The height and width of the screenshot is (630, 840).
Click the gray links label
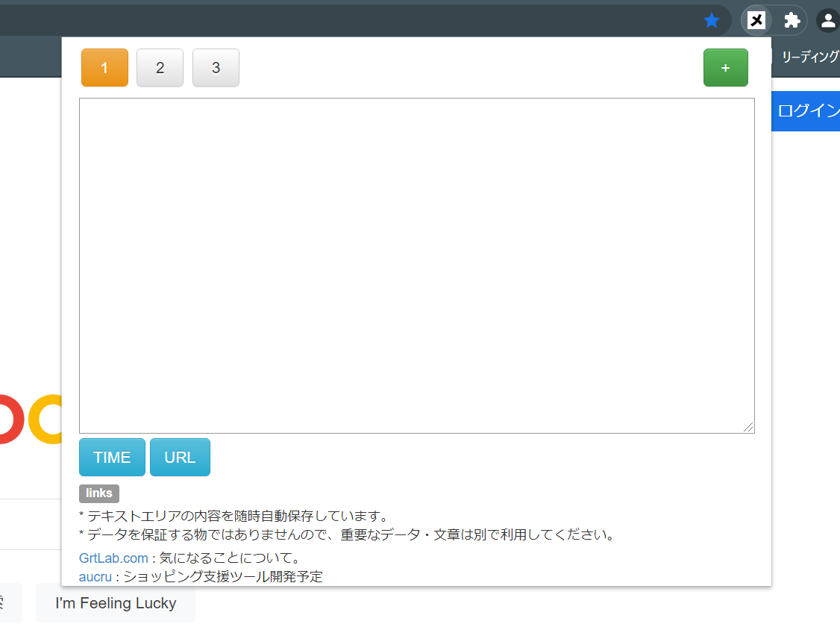[99, 493]
